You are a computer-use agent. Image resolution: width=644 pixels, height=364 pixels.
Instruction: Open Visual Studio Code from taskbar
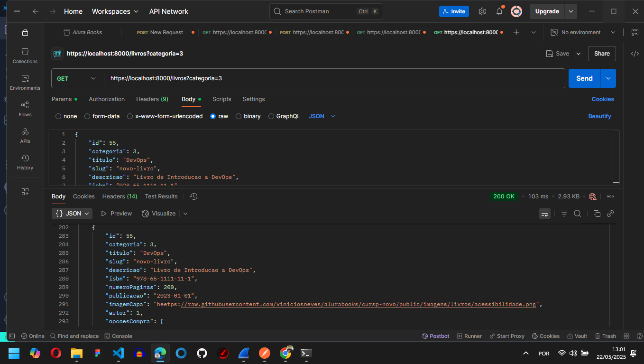click(119, 353)
